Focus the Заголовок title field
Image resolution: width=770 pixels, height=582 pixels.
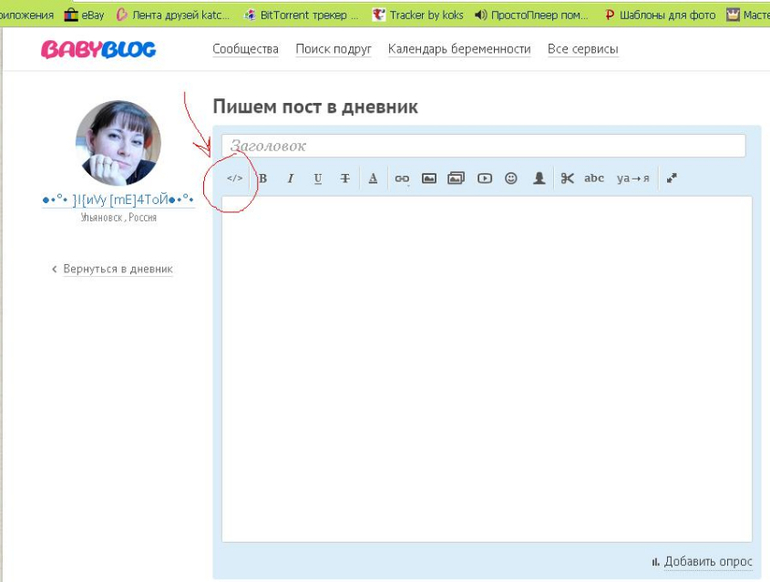483,146
